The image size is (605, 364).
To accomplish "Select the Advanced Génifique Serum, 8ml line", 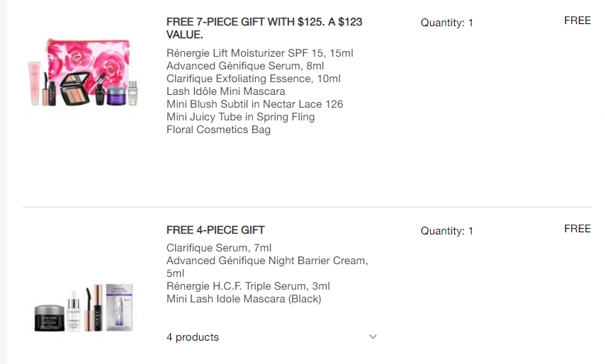I will 245,66.
